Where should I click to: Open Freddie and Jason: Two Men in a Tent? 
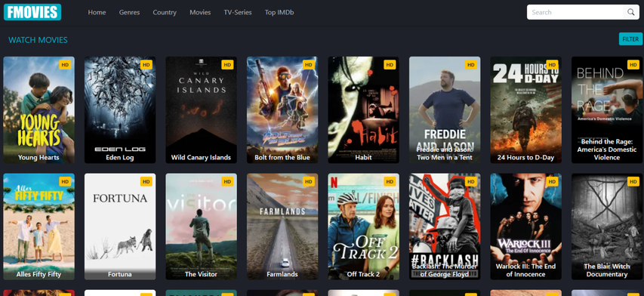[x=445, y=110]
